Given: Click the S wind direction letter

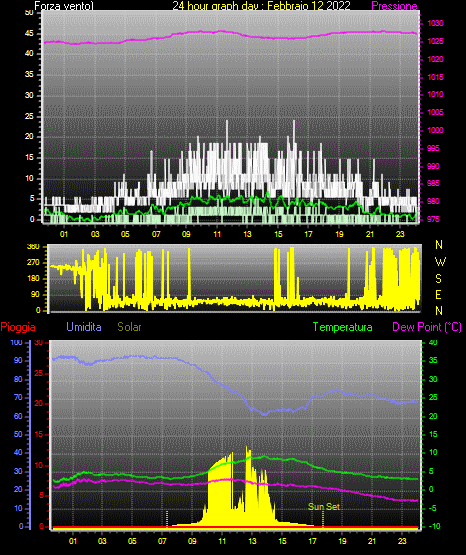Looking at the screenshot, I should pyautogui.click(x=438, y=279).
